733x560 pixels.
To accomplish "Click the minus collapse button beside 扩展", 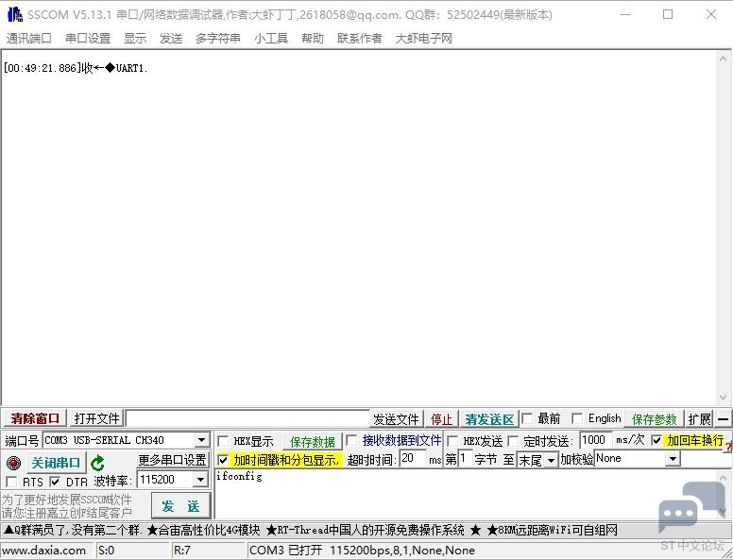I will coord(723,419).
